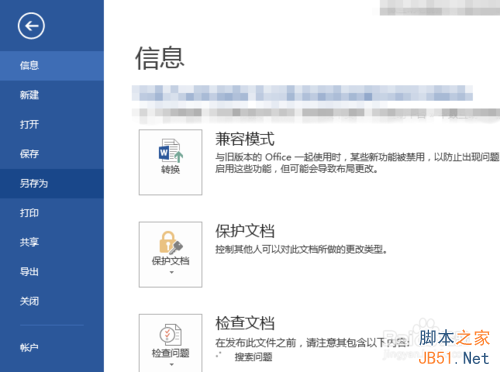Open the 另存为 page
Screen dimensions: 500x372
(x=52, y=183)
